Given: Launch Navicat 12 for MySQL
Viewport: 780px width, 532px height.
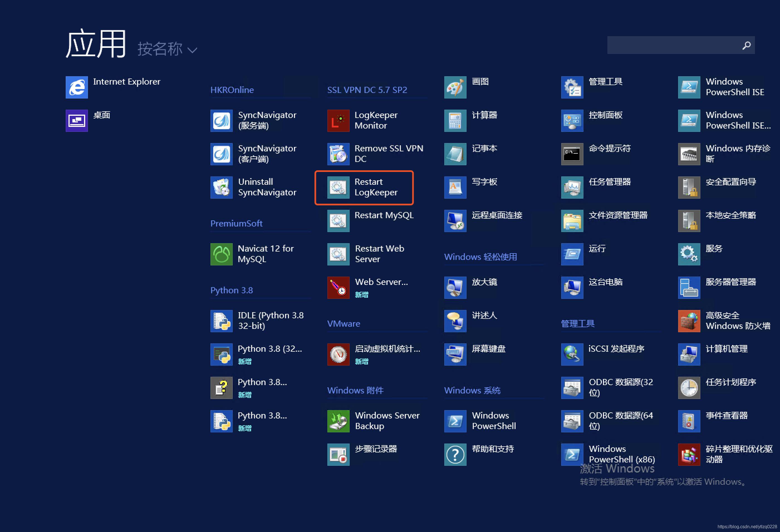Looking at the screenshot, I should pos(222,254).
